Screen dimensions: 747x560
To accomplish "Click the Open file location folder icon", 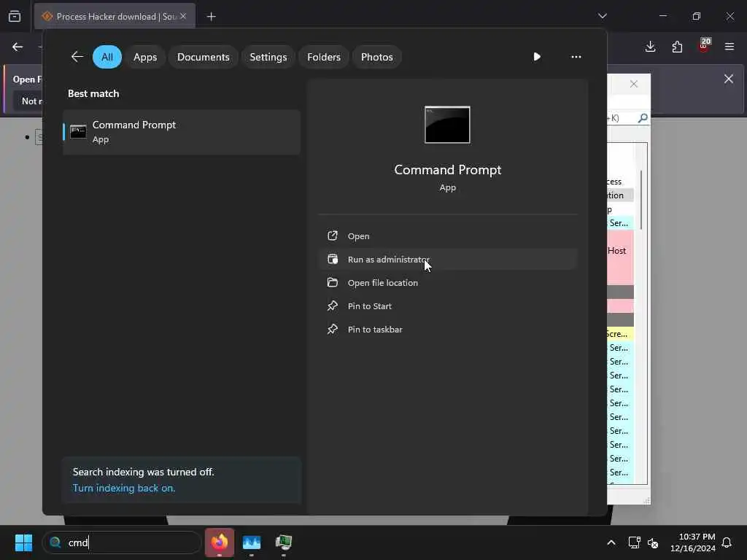I will (x=333, y=282).
